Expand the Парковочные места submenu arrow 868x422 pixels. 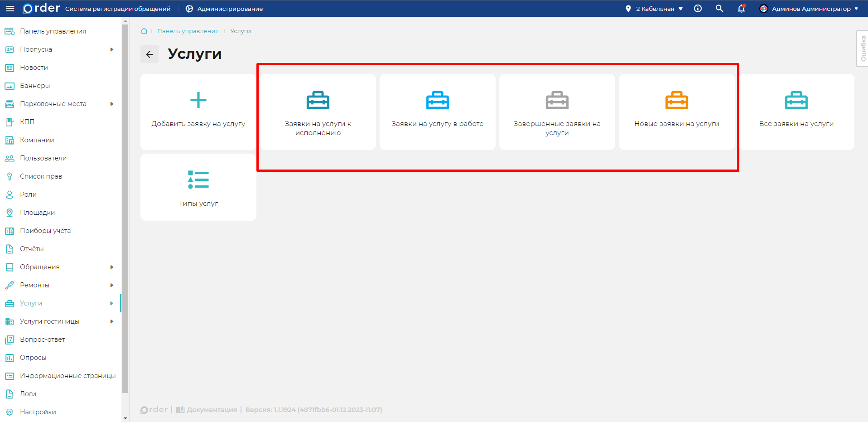point(112,104)
